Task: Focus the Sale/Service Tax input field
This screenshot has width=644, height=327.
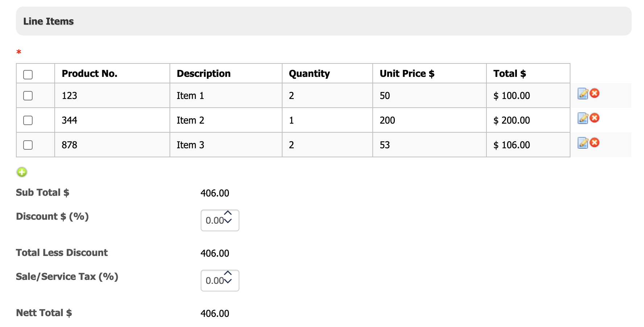Action: click(214, 281)
